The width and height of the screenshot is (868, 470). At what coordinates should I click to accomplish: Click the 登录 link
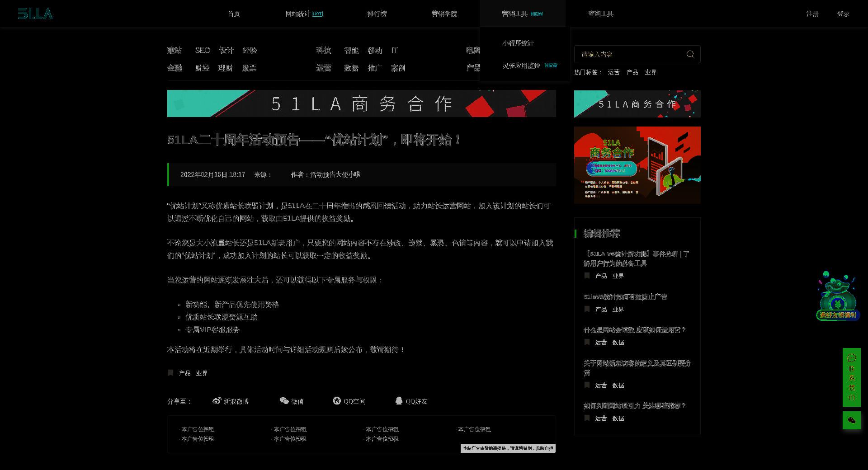(843, 14)
